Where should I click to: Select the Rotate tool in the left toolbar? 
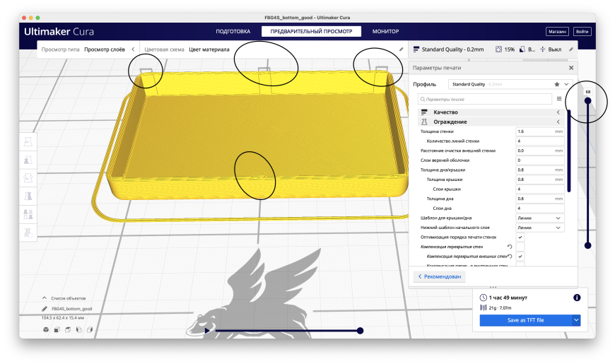tap(28, 177)
